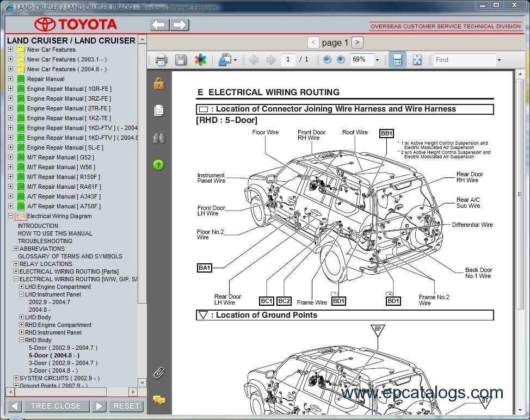Toggle fit one full page view
Image resolution: width=530 pixels, height=420 pixels.
coord(417,60)
